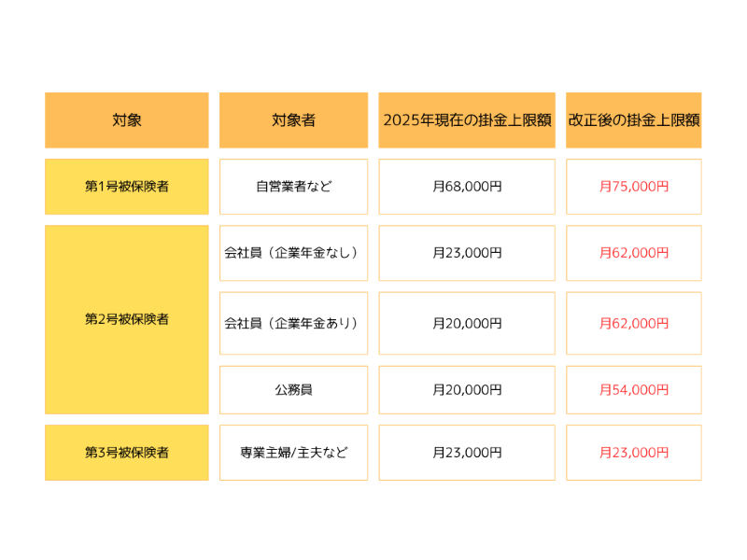Select the 会社員（企業年金なし） cell
This screenshot has height=560, width=747.
[293, 253]
